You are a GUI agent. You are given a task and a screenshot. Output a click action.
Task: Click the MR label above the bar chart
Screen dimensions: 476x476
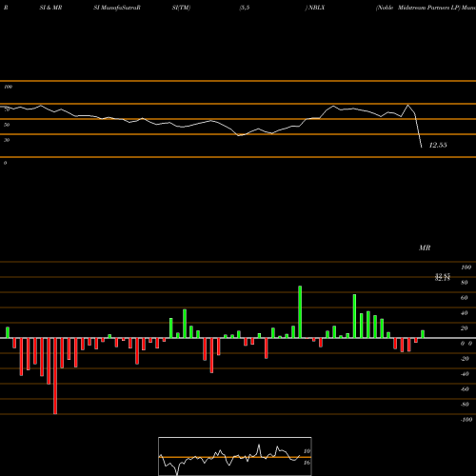click(x=425, y=248)
